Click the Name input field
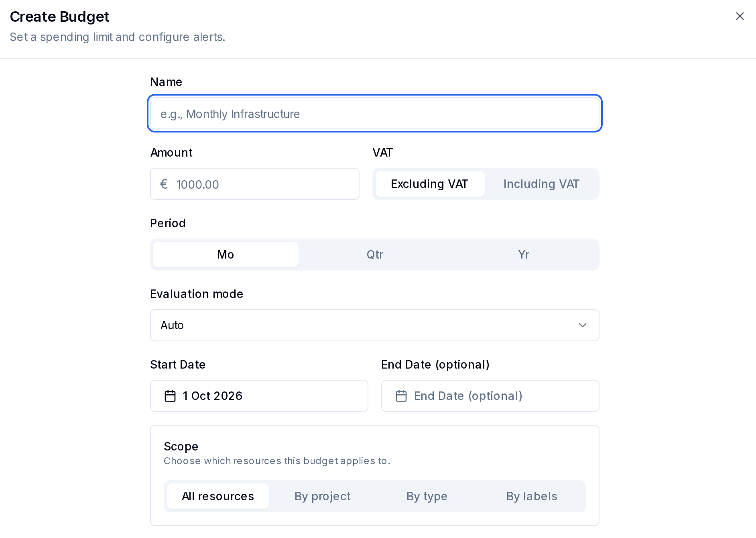This screenshot has width=756, height=538. tap(375, 114)
